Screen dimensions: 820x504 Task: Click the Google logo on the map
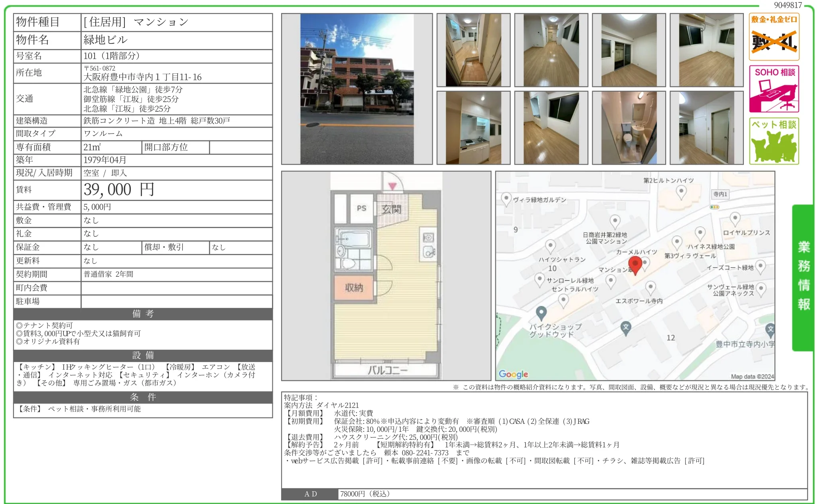tap(513, 374)
